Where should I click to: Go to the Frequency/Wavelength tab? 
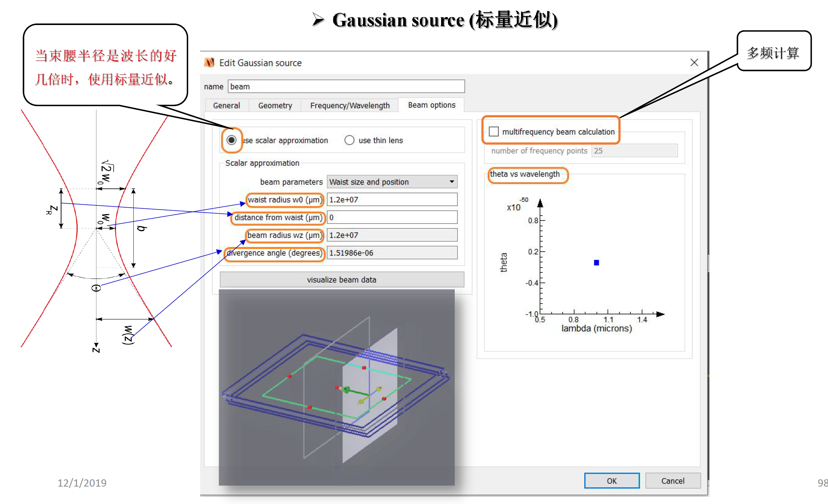pos(349,105)
